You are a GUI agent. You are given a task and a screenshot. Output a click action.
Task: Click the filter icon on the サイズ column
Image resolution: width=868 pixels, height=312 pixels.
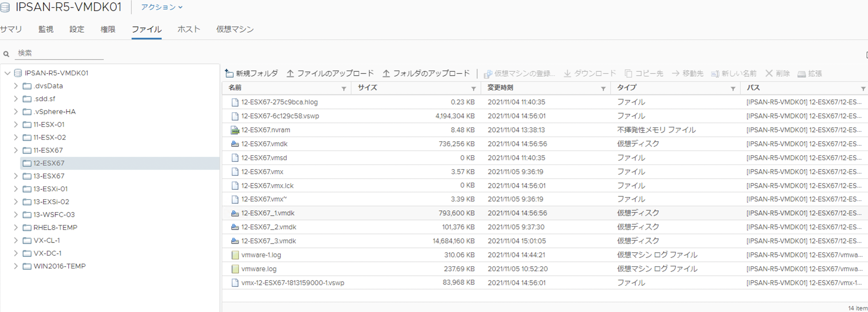(x=473, y=88)
